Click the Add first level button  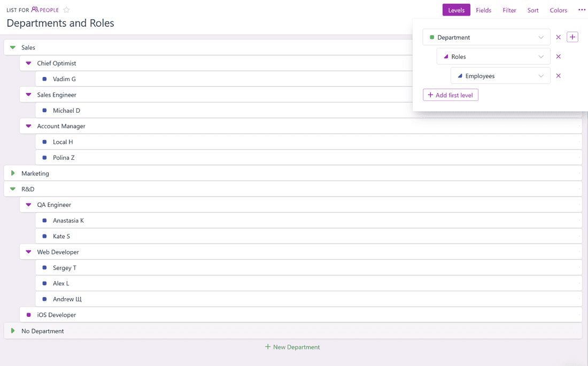[x=451, y=95]
